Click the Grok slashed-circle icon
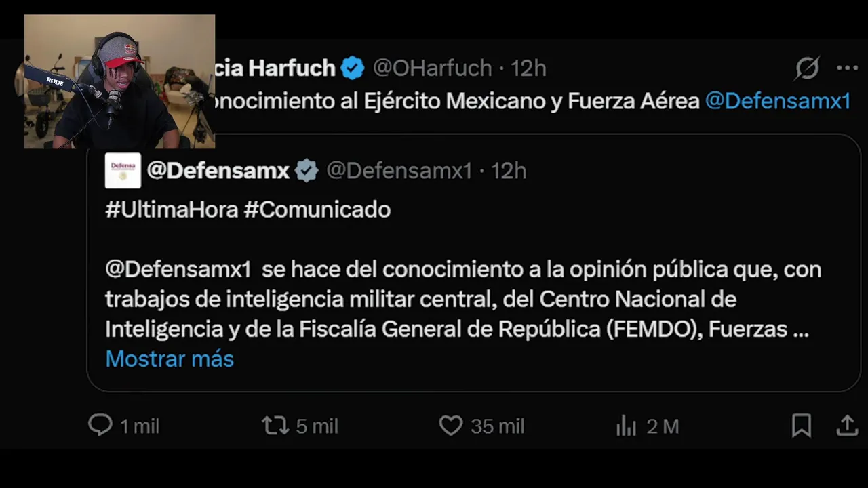The height and width of the screenshot is (488, 868). click(x=808, y=68)
